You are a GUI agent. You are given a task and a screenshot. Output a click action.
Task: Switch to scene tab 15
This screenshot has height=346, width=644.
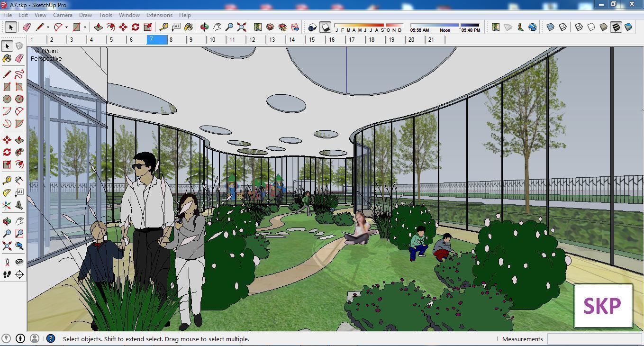(x=317, y=40)
